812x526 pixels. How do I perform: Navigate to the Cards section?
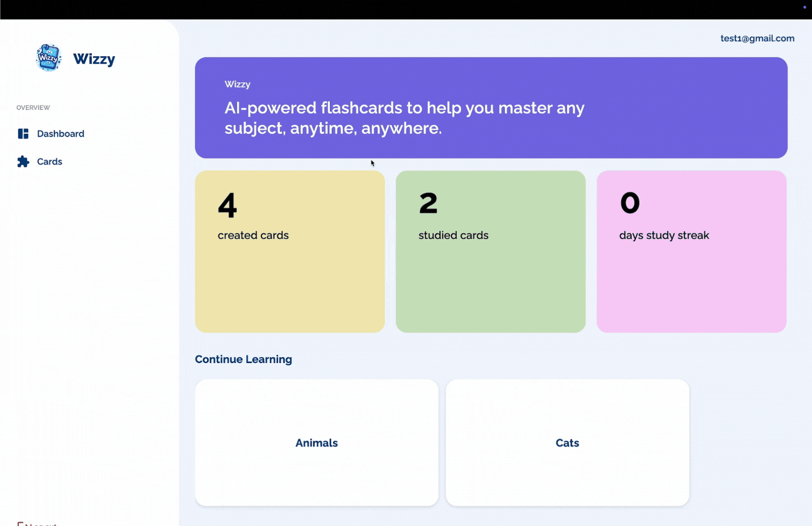pos(49,162)
